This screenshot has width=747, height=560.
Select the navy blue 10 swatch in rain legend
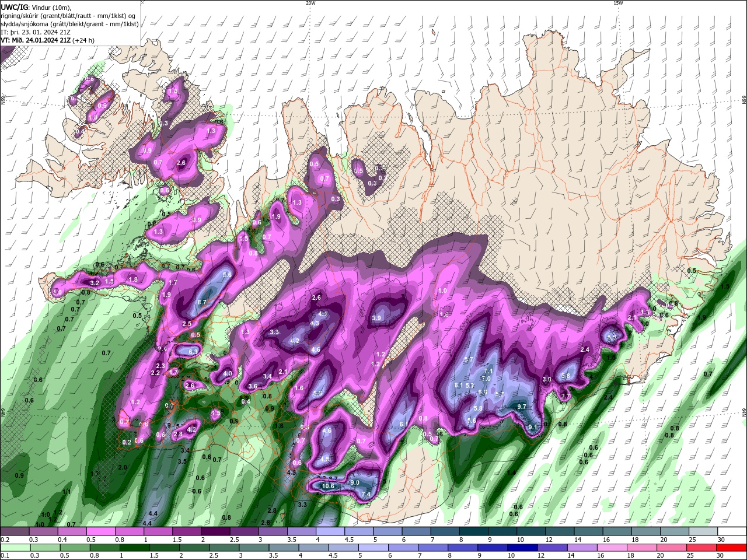[x=521, y=548]
